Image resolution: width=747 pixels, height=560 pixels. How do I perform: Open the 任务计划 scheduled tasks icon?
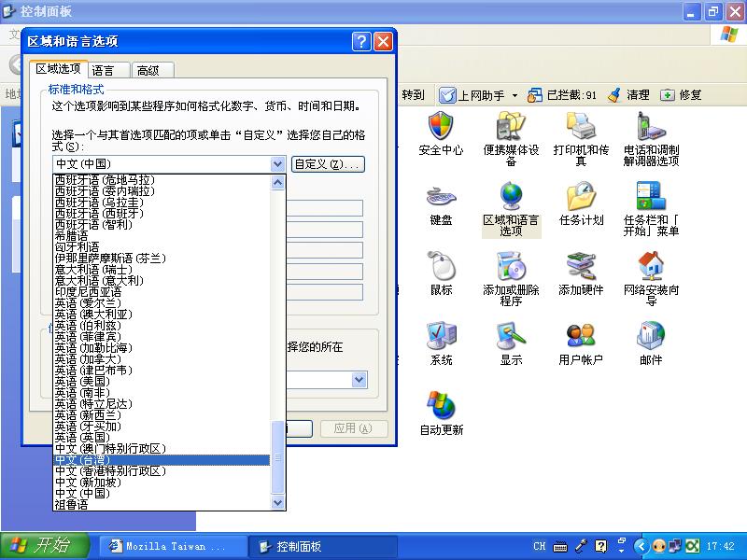(581, 199)
